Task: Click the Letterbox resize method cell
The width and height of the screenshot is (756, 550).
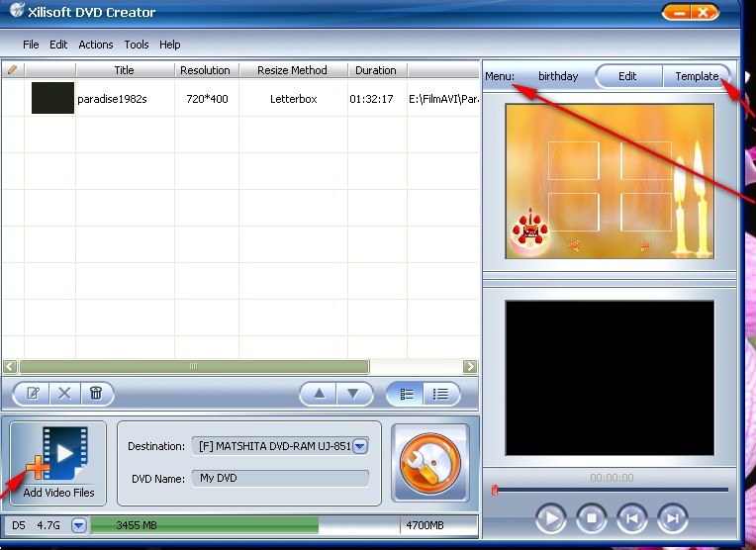Action: 294,99
